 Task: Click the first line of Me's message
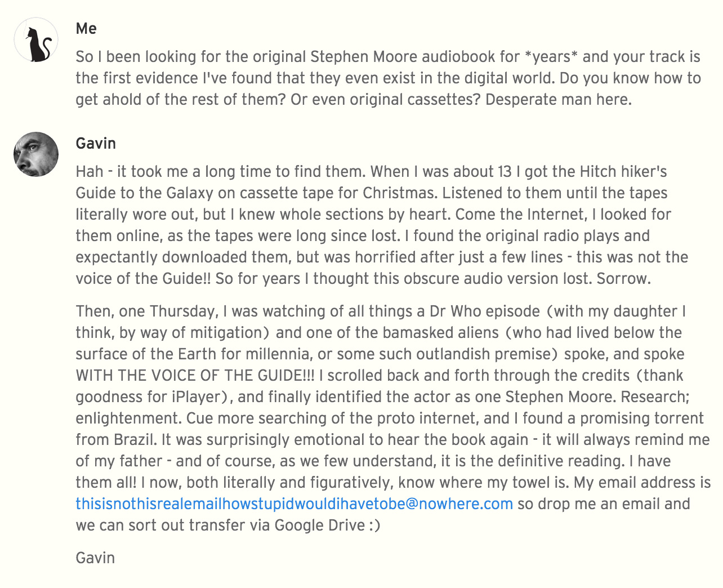click(x=388, y=57)
